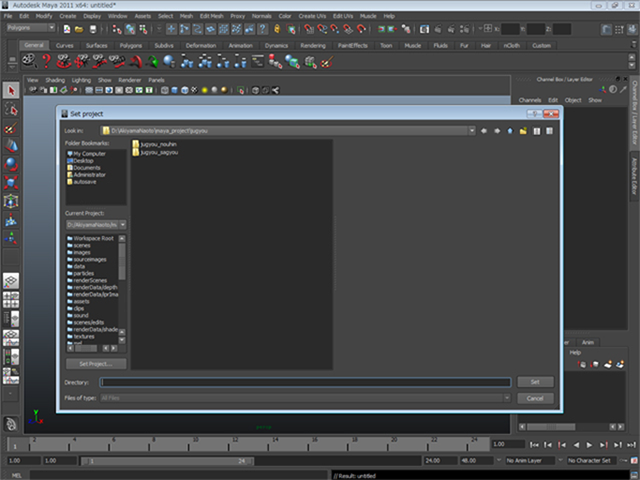Select the Universal Manipulator tool
This screenshot has width=640, height=480.
click(x=11, y=201)
